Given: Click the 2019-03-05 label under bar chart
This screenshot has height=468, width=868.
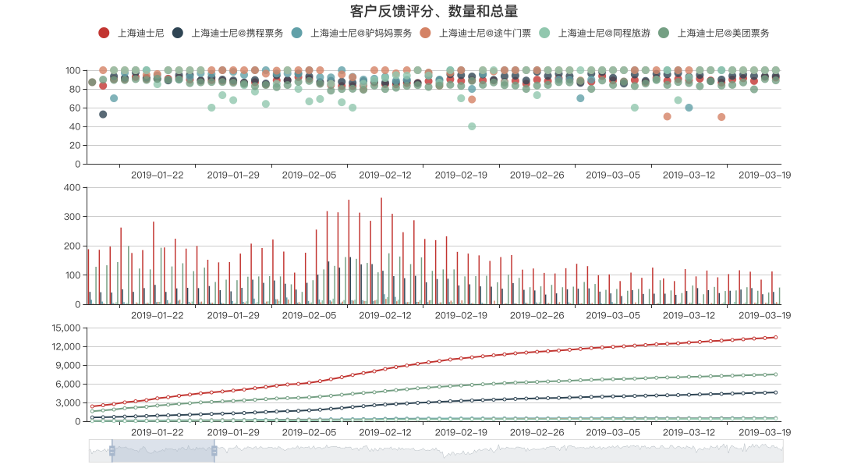Looking at the screenshot, I should (613, 315).
